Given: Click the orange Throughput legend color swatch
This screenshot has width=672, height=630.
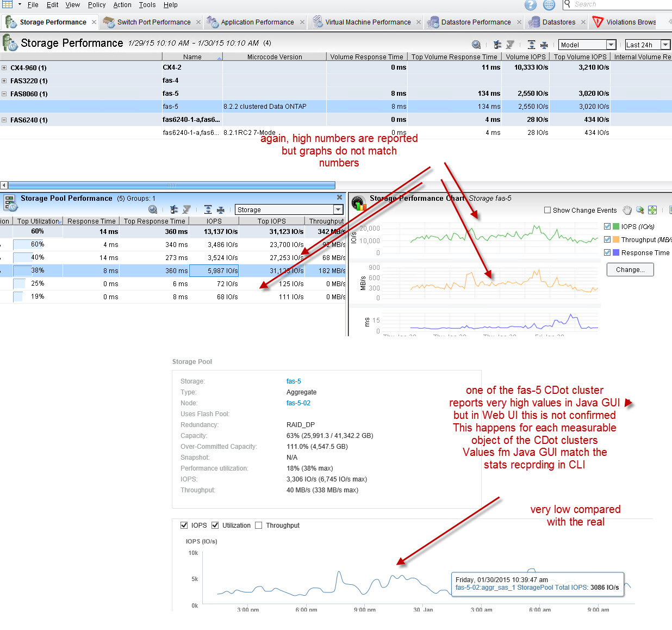Looking at the screenshot, I should tap(616, 239).
